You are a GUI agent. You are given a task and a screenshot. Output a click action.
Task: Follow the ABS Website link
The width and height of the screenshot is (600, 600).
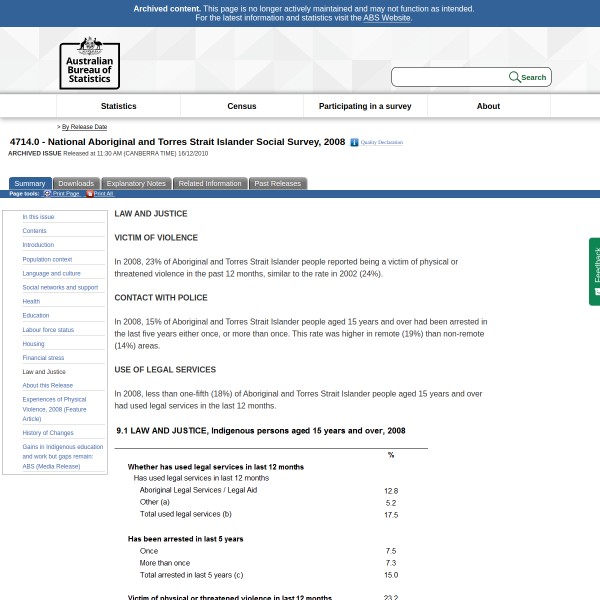[386, 18]
